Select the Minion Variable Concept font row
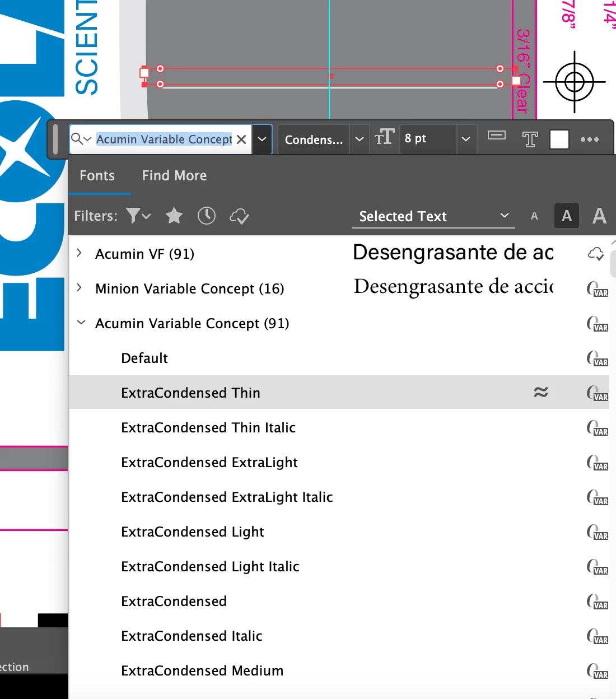The image size is (616, 699). 339,288
